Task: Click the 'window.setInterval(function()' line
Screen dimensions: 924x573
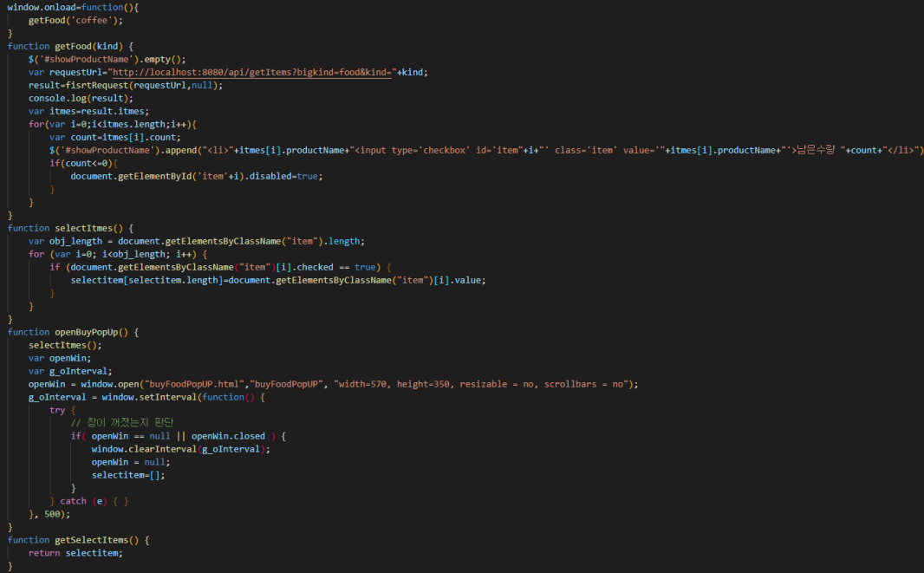Action: pyautogui.click(x=146, y=397)
